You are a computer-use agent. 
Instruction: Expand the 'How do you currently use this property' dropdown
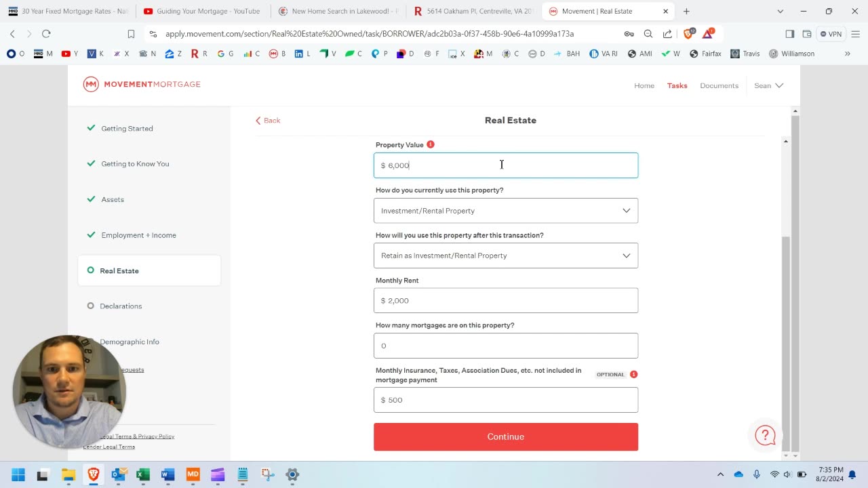506,211
